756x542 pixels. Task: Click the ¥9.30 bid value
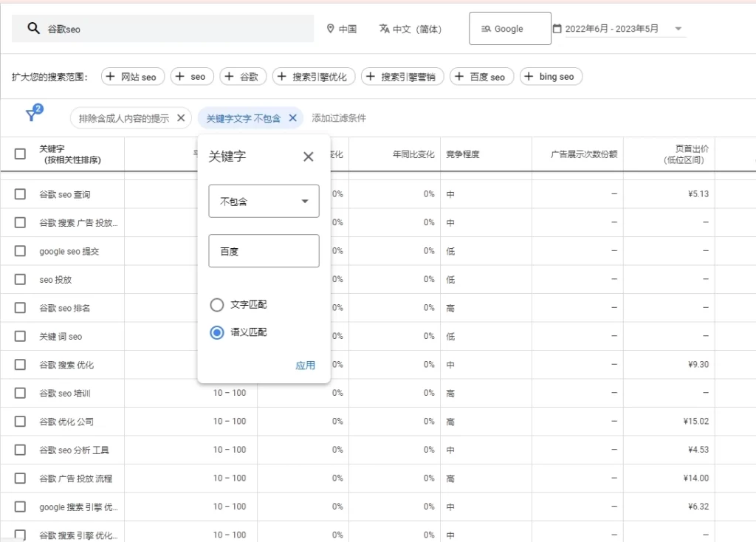[698, 365]
